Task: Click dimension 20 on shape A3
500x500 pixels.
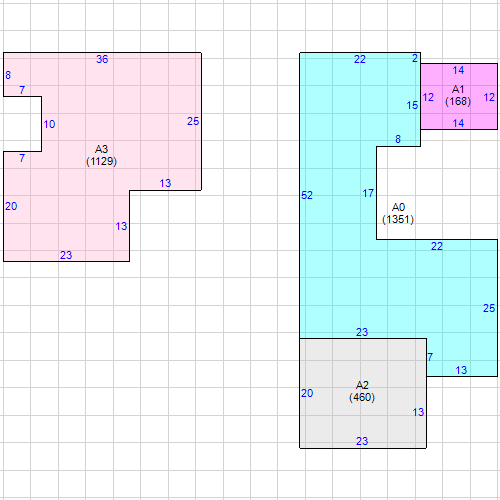Action: [11, 206]
